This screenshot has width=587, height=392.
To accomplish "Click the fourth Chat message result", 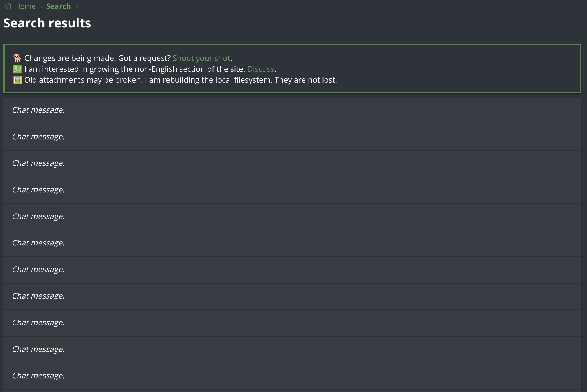I will 38,190.
